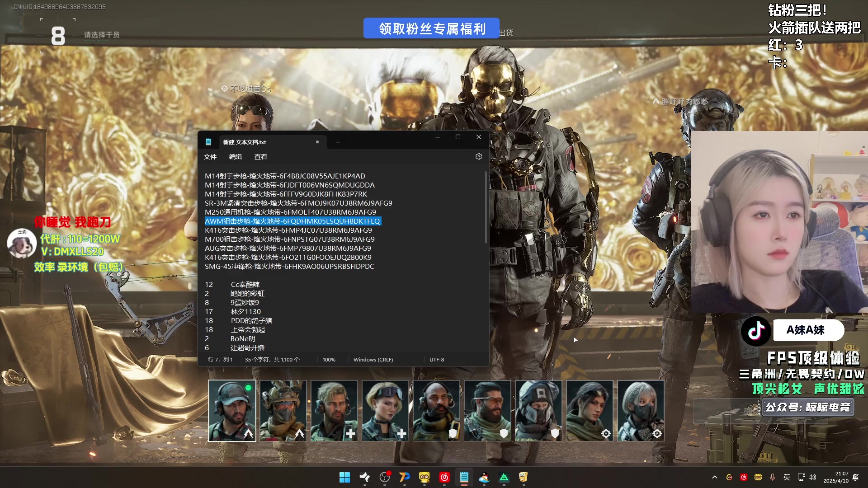The image size is (868, 488).
Task: Click the 让超哥开播 list entry
Action: (x=248, y=347)
